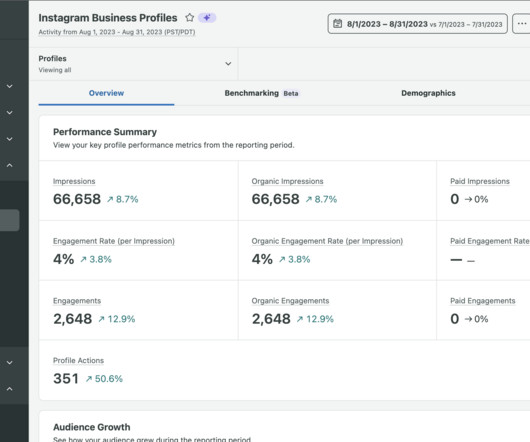
Task: Click the Impressions value 66,658
Action: coord(77,199)
